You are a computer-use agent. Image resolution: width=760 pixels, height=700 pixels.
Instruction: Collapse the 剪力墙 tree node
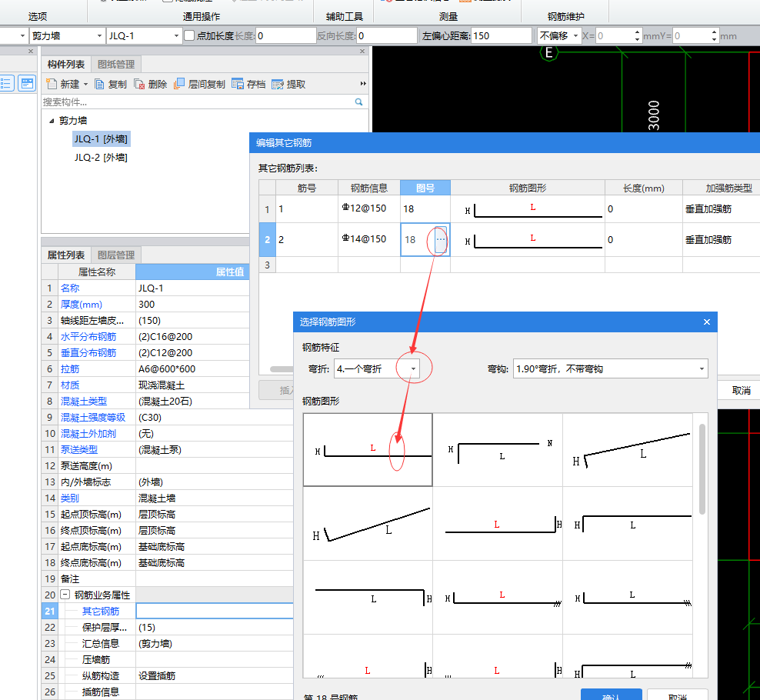(52, 121)
